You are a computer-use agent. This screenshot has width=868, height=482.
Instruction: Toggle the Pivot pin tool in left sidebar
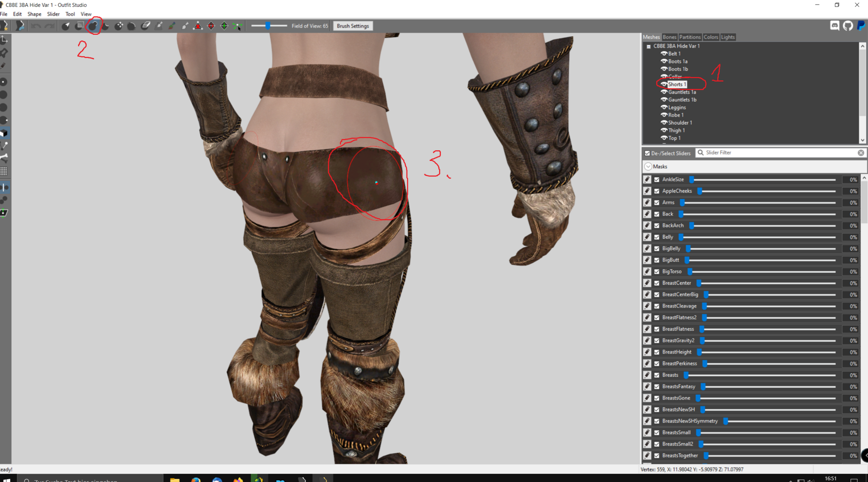[4, 53]
